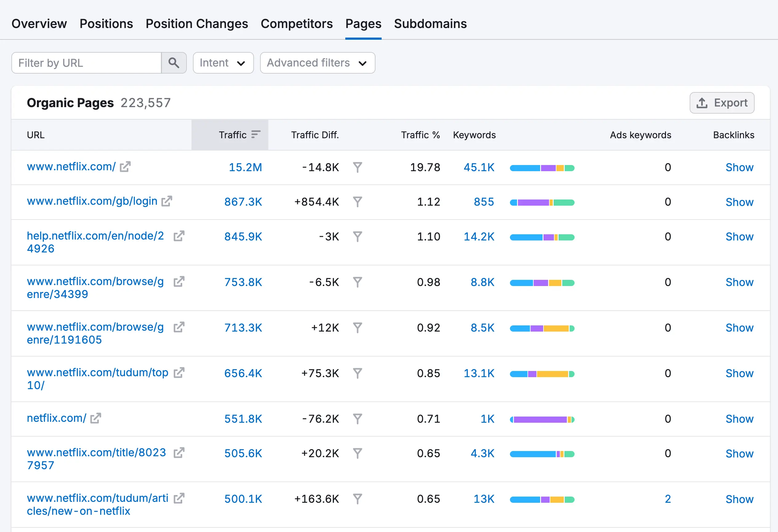The image size is (778, 532).
Task: Focus the Filter by URL input field
Action: click(x=86, y=62)
